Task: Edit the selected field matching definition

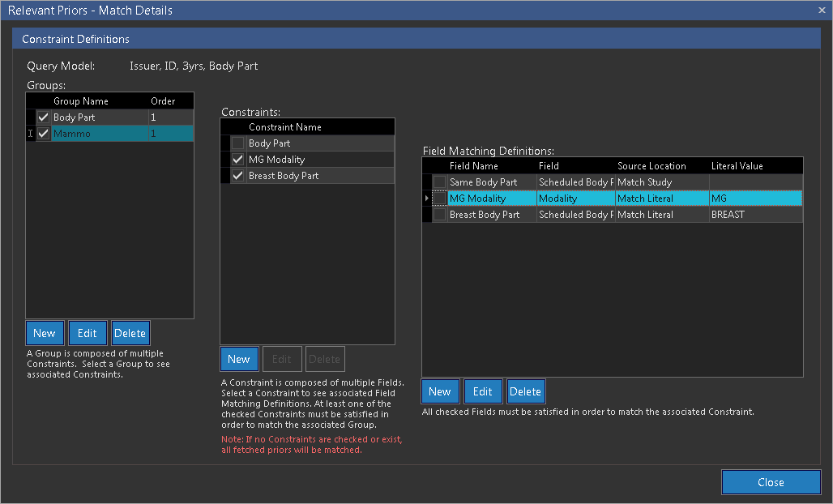Action: coord(483,391)
